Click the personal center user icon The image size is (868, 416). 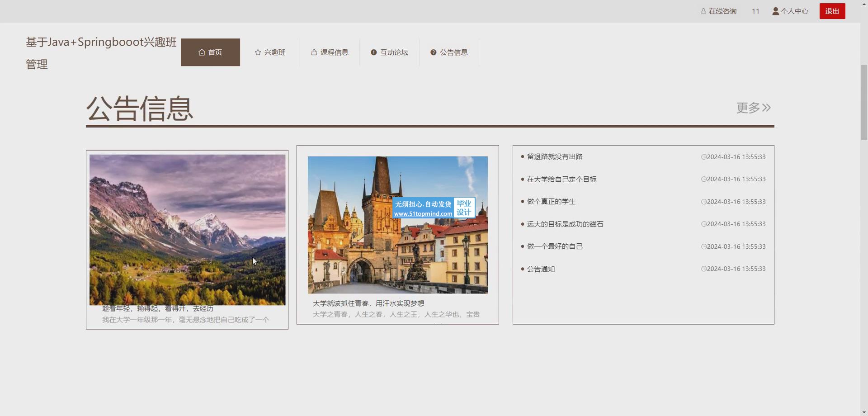776,11
